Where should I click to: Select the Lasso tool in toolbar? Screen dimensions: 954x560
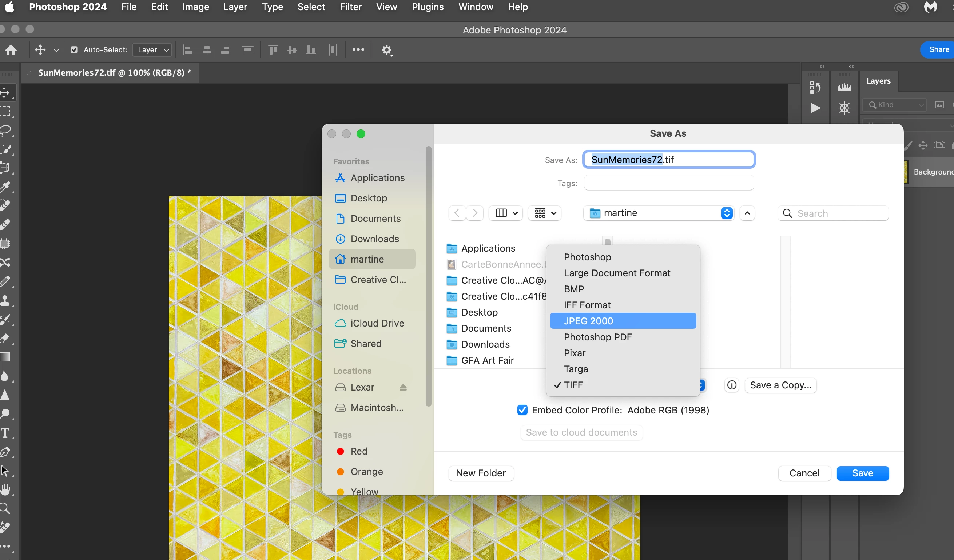6,131
